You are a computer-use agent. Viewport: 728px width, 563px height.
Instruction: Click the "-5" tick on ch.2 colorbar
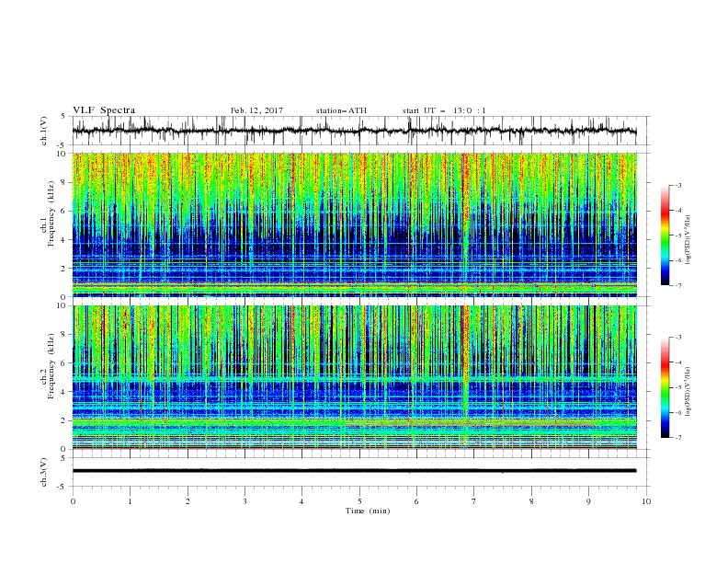pos(677,387)
